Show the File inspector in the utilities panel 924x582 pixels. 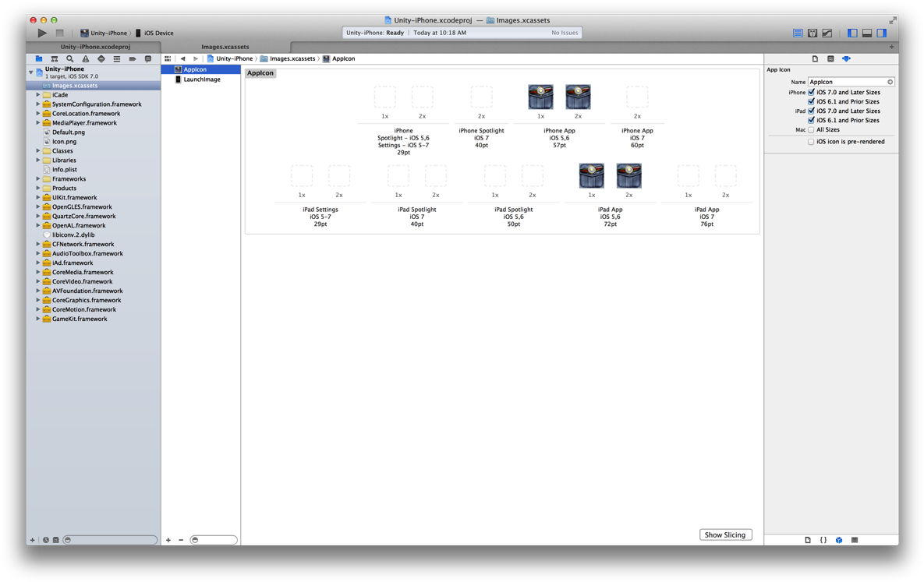click(814, 58)
